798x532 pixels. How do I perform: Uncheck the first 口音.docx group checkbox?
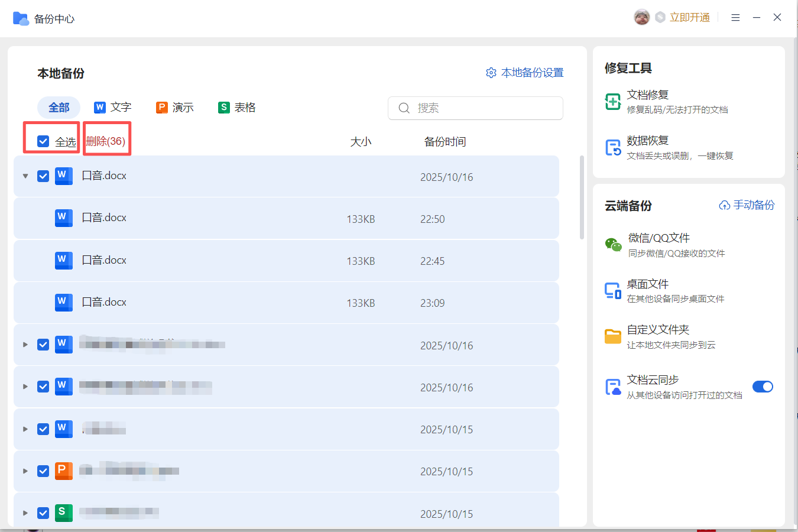pyautogui.click(x=43, y=176)
